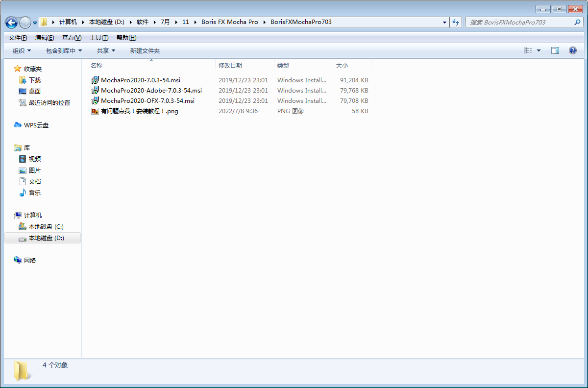Go forward using the Forward arrow button

pos(24,23)
